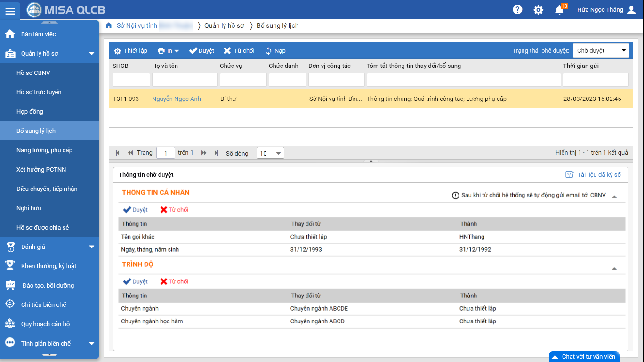Open the Số dòng rows dropdown

pos(270,153)
